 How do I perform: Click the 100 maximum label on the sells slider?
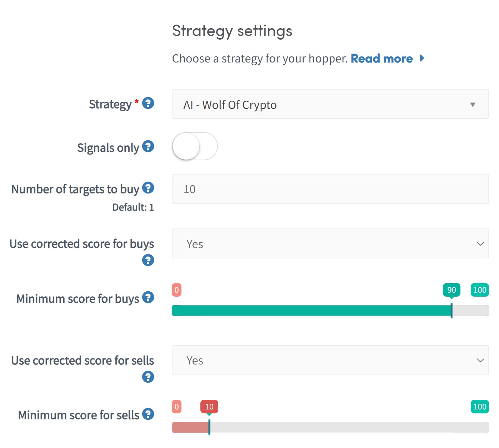pyautogui.click(x=479, y=406)
